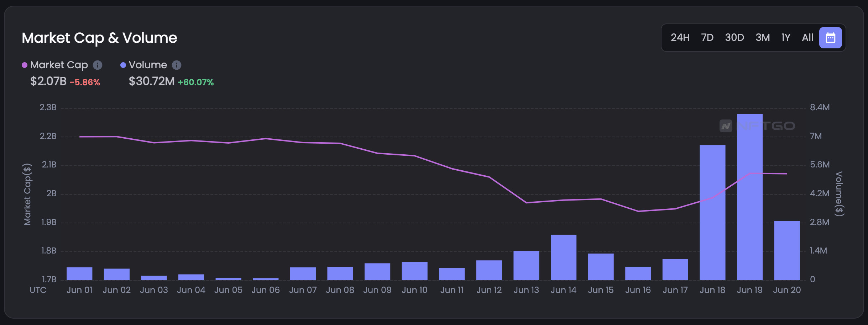Viewport: 868px width, 325px height.
Task: Switch to the 24H time range
Action: tap(680, 38)
